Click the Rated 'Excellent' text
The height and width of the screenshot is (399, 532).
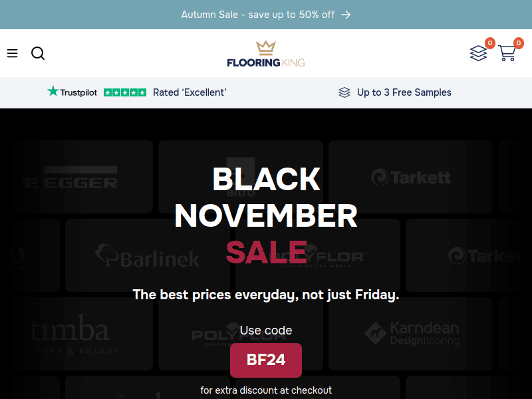pos(190,92)
